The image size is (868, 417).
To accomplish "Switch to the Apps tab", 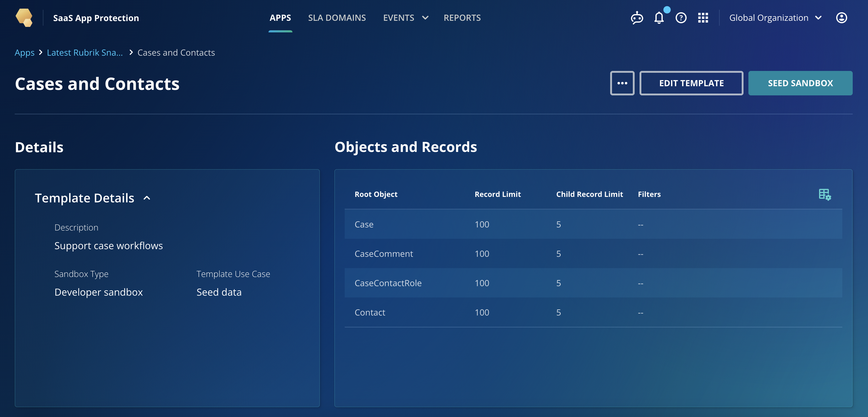I will [280, 18].
